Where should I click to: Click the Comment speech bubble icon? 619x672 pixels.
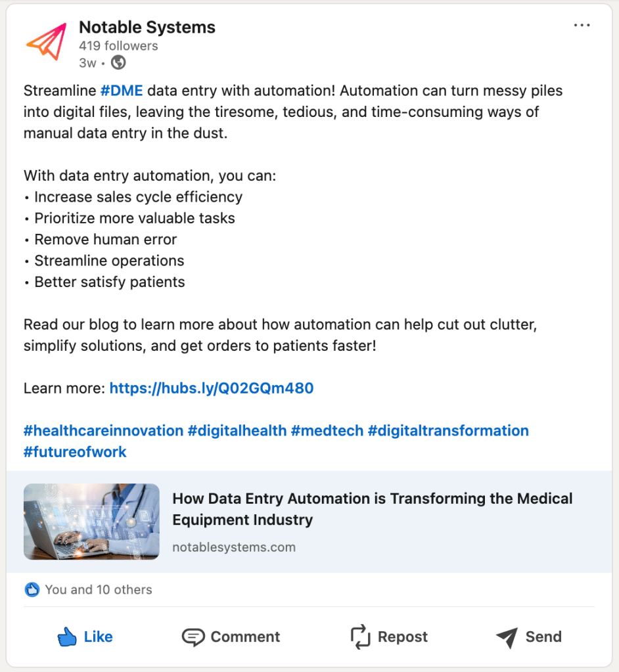[193, 637]
